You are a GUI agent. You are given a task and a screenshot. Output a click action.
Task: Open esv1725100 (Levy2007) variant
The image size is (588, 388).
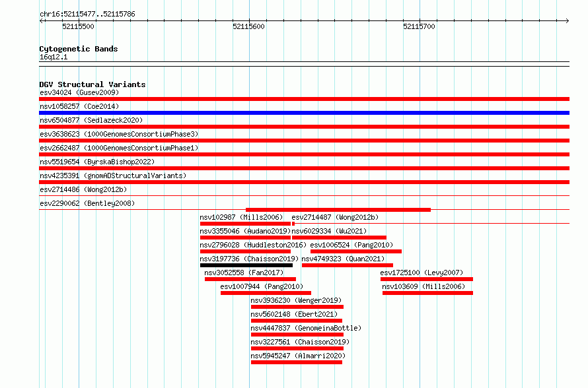point(422,273)
